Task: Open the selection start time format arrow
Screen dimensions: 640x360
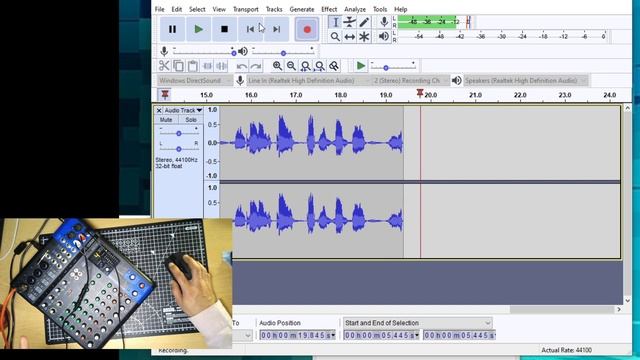Action: (417, 335)
